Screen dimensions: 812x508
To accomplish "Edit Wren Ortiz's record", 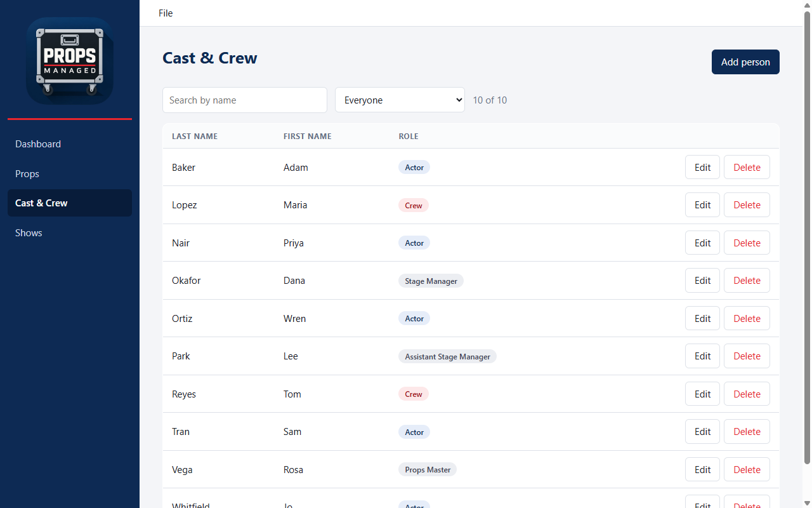I will coord(702,319).
